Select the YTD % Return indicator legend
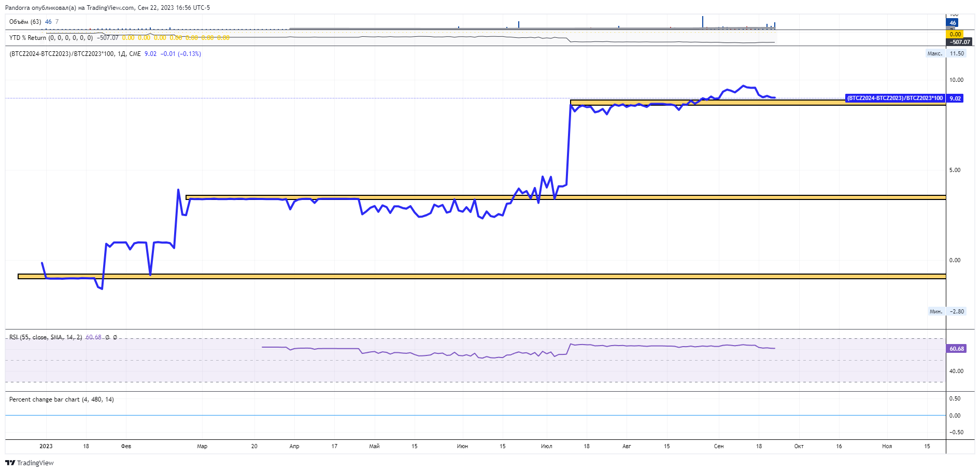The height and width of the screenshot is (472, 980). (x=51, y=38)
